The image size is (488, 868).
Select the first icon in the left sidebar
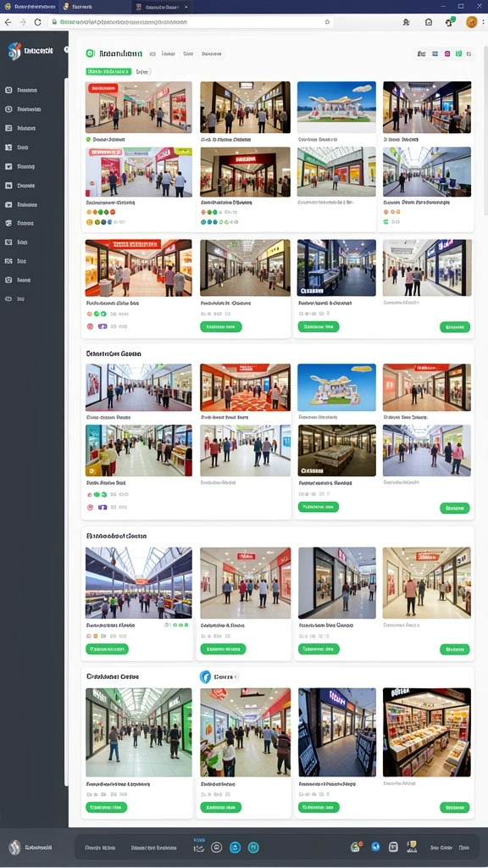(x=8, y=90)
